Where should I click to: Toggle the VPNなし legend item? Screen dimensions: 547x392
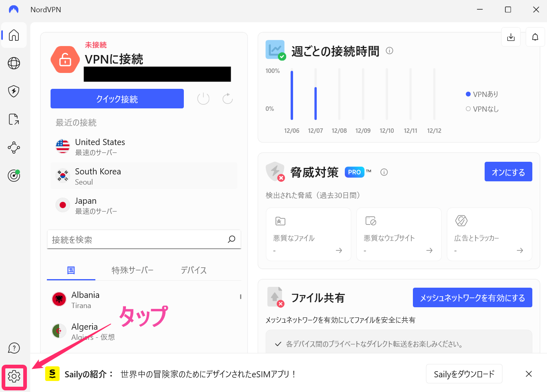pyautogui.click(x=482, y=109)
